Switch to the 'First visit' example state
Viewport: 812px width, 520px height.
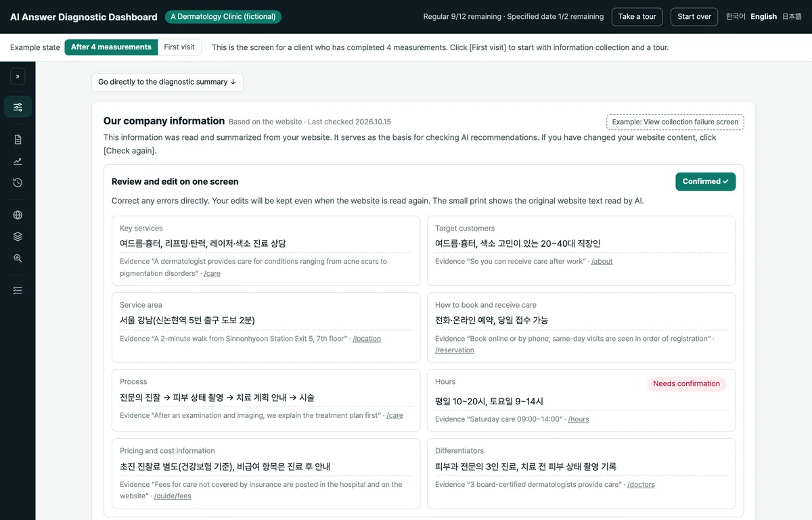tap(179, 47)
